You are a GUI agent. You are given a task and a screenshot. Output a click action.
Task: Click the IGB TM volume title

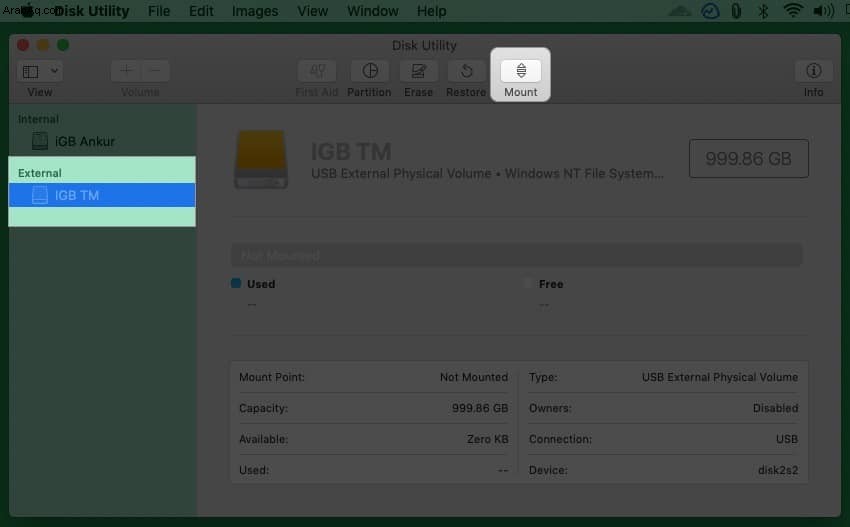click(x=351, y=152)
